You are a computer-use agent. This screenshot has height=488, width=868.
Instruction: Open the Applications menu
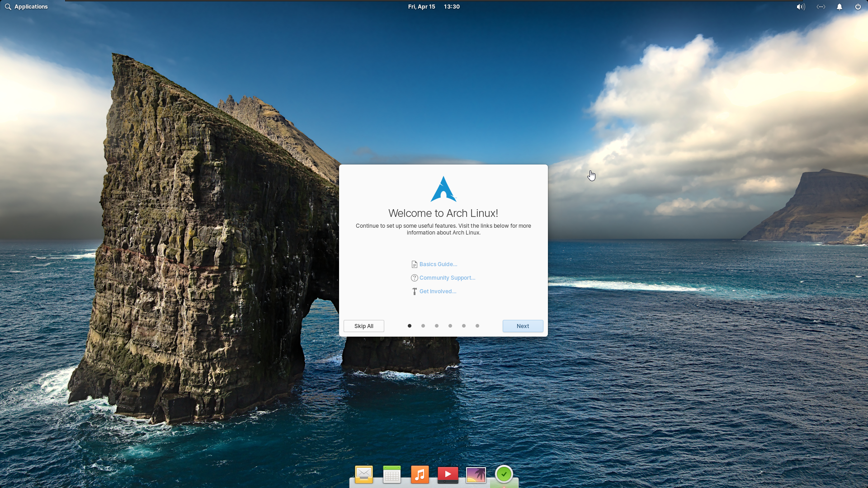coord(26,7)
